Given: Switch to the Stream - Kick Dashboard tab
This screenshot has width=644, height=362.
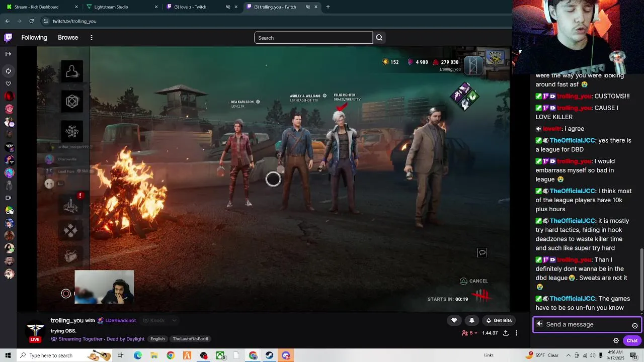Looking at the screenshot, I should (x=41, y=7).
